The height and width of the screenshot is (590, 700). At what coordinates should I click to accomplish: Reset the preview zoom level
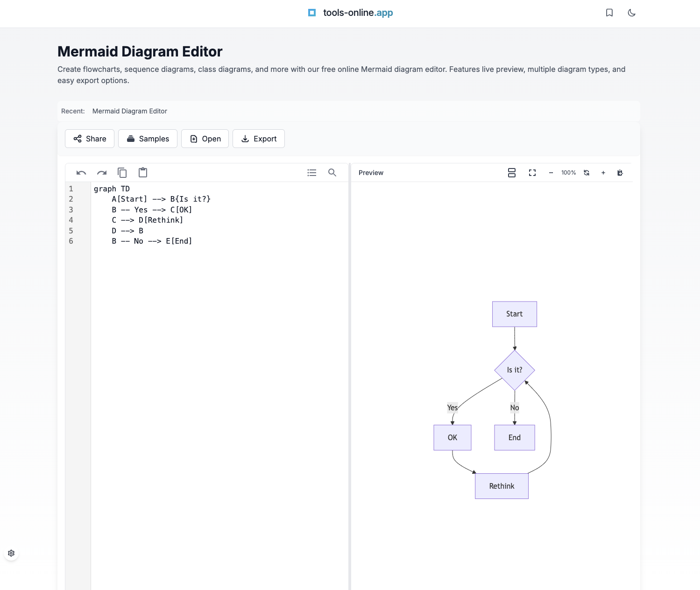(x=587, y=173)
